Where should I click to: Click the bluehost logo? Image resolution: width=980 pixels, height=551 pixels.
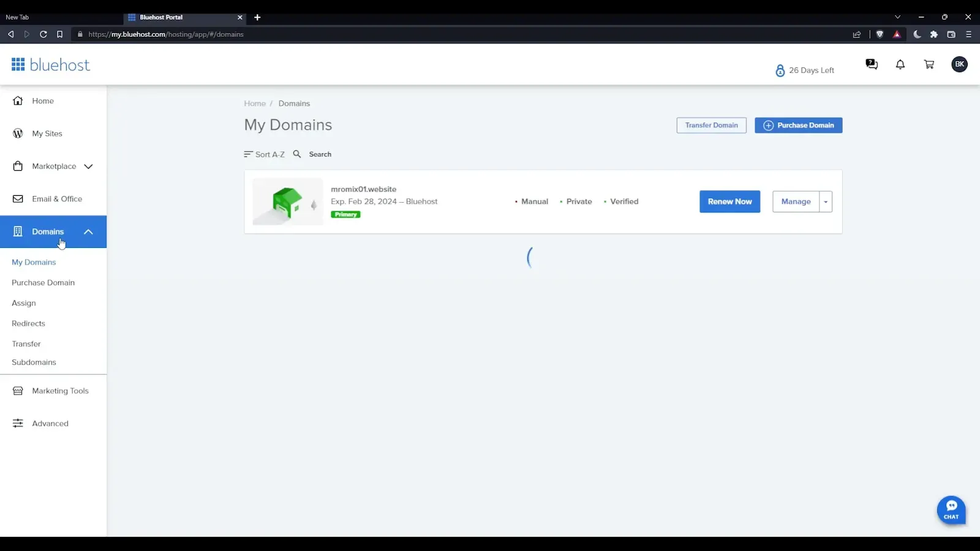(51, 64)
